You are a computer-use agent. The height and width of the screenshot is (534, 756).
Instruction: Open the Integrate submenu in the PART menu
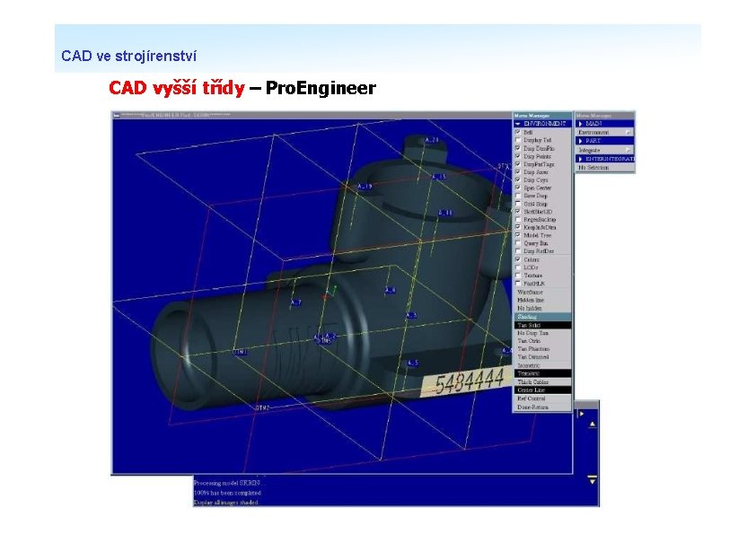click(x=604, y=150)
